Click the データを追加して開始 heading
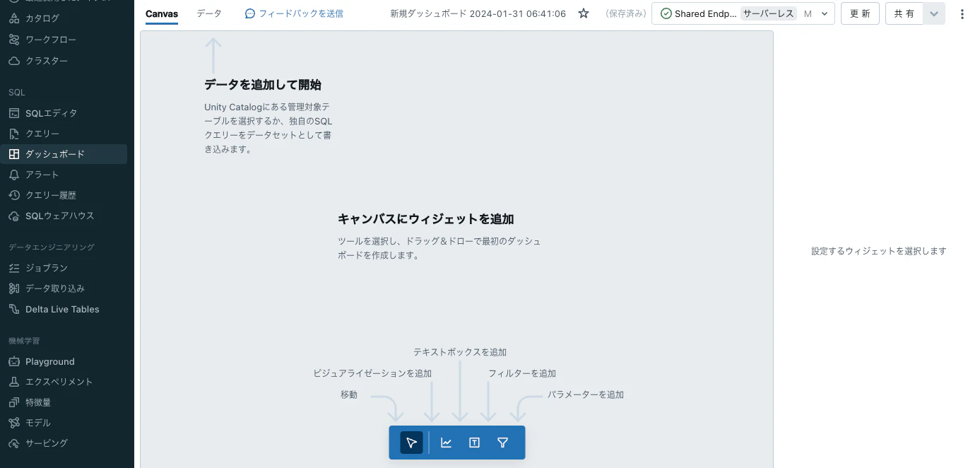980x468 pixels. [x=263, y=85]
